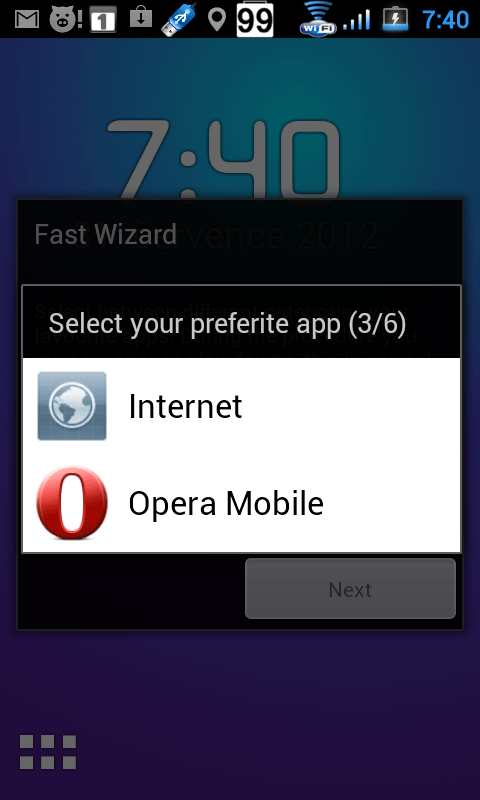The height and width of the screenshot is (800, 480).
Task: Tap the Internet browser globe icon
Action: [x=72, y=406]
